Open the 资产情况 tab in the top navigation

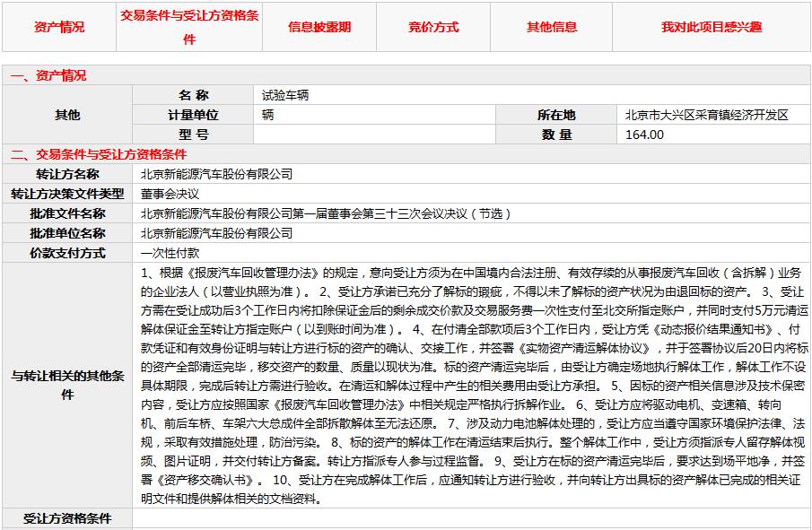[59, 27]
